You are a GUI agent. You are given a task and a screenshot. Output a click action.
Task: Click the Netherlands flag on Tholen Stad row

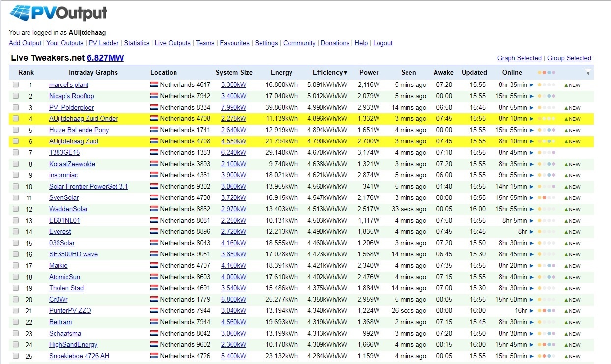(x=154, y=288)
